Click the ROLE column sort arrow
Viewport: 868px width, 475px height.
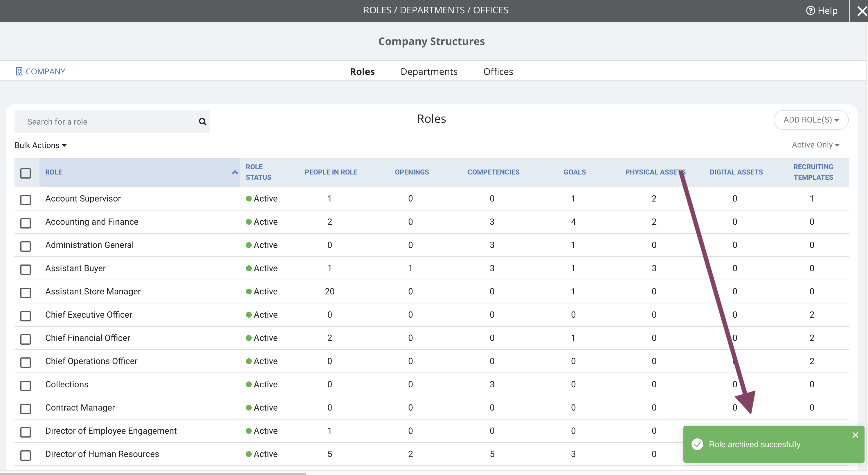pyautogui.click(x=235, y=172)
